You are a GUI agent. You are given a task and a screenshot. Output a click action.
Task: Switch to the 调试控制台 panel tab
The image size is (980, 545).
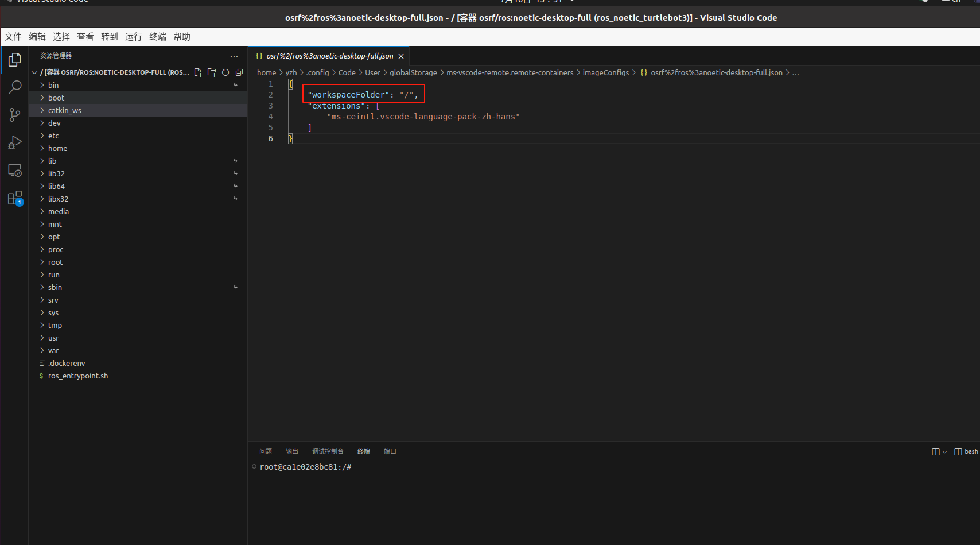point(328,451)
